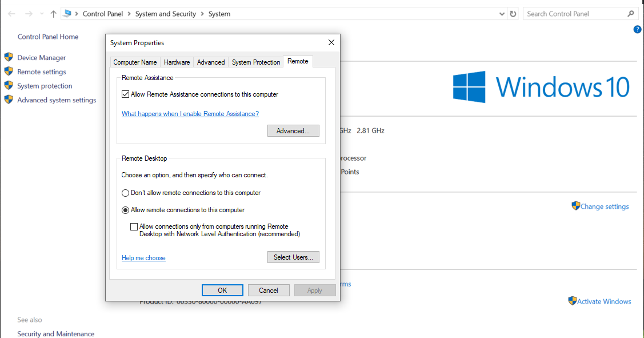Click the shield icon beside Remote settings
Image resolution: width=644 pixels, height=338 pixels.
coord(9,71)
